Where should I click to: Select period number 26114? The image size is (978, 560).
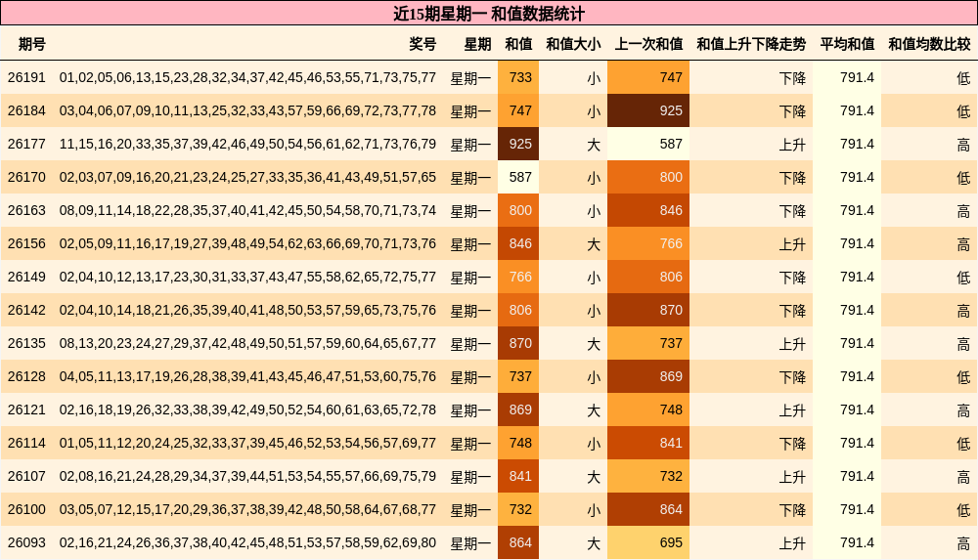click(26, 443)
